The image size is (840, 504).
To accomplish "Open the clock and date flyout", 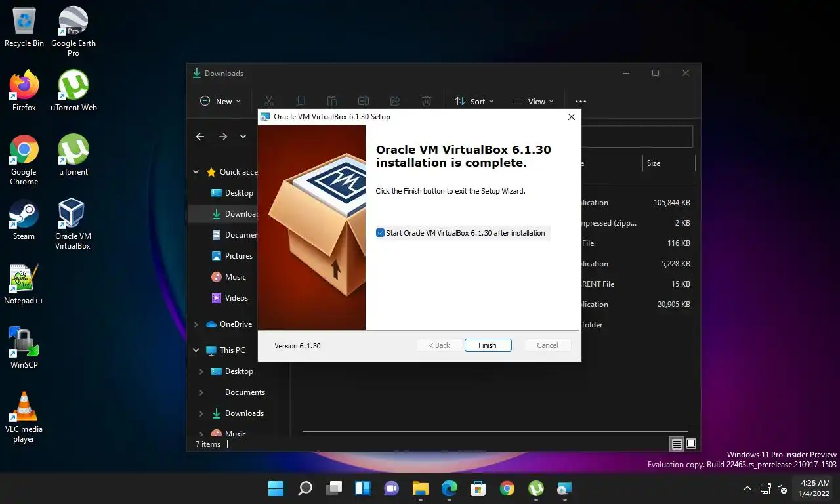I will (x=815, y=488).
